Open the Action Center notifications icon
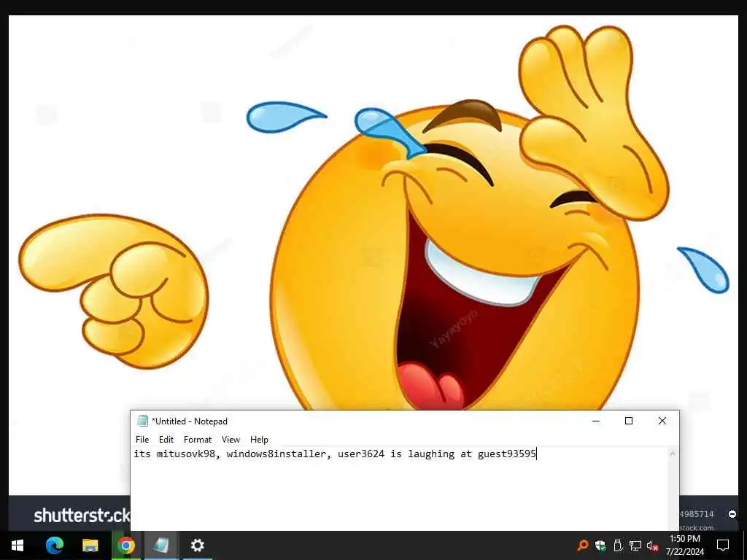This screenshot has width=747, height=560. click(723, 545)
